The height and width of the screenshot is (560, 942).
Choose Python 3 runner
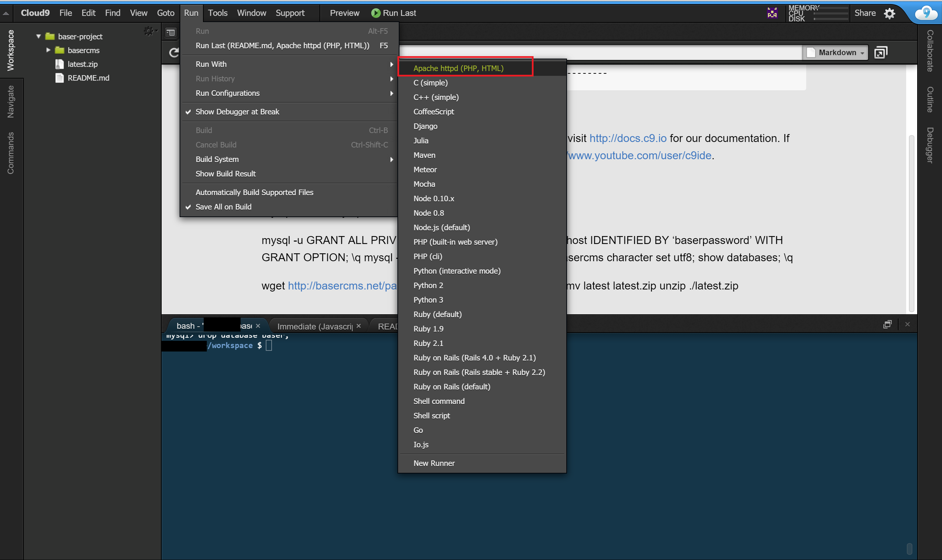(x=482, y=300)
